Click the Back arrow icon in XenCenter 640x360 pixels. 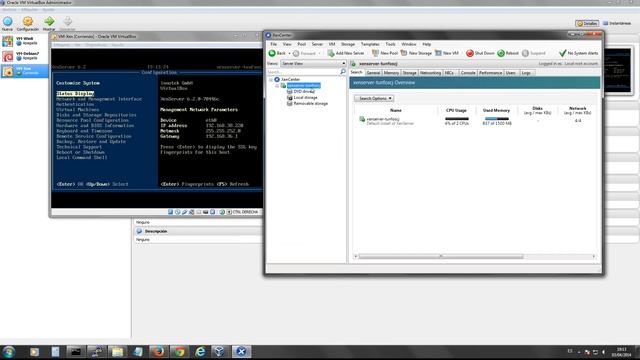point(272,53)
